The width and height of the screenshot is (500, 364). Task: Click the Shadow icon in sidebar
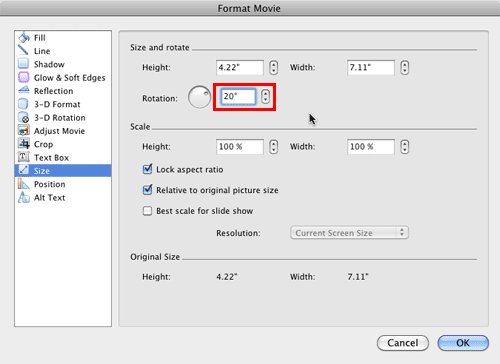[x=23, y=64]
